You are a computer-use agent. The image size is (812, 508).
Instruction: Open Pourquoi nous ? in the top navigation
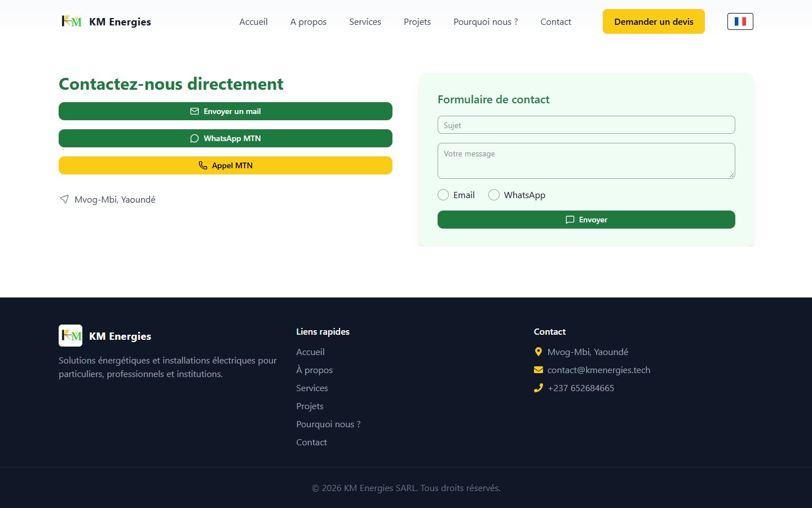pyautogui.click(x=486, y=21)
